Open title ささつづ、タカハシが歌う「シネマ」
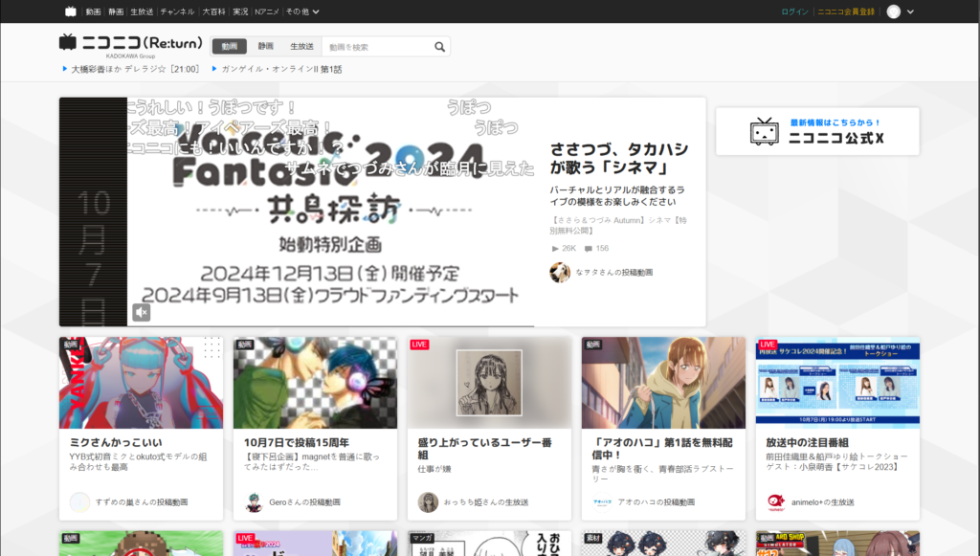The image size is (980, 556). coord(619,158)
